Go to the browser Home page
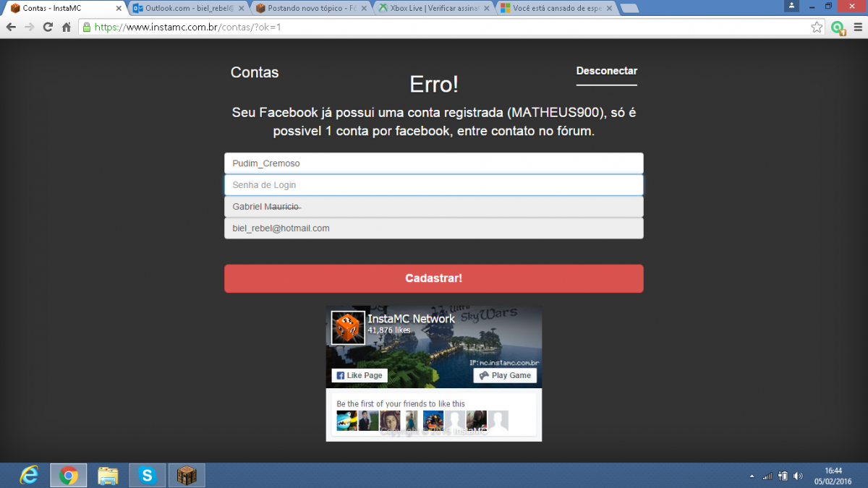This screenshot has height=488, width=868. point(67,27)
